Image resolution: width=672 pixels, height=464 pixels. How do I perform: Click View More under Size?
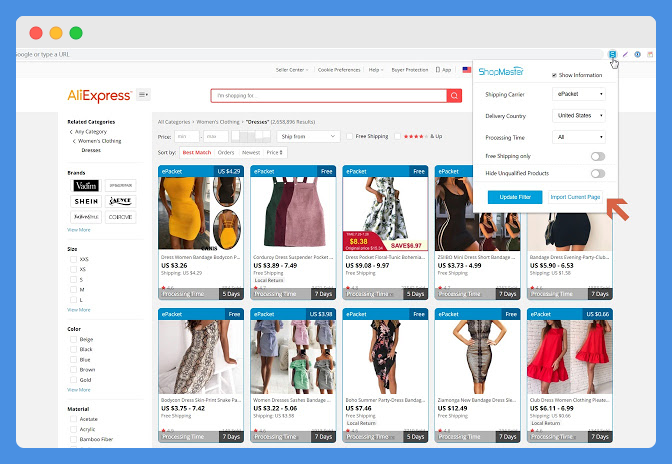pyautogui.click(x=79, y=310)
